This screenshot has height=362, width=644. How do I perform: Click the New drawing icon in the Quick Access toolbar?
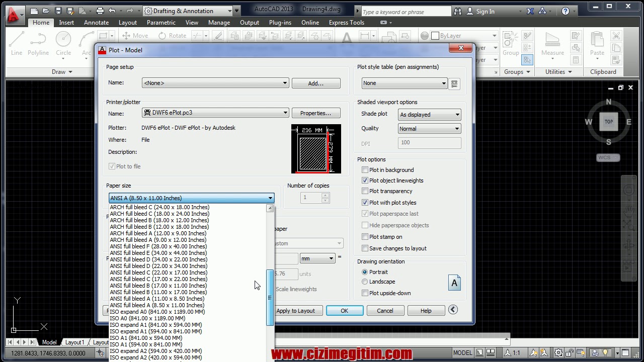point(34,11)
